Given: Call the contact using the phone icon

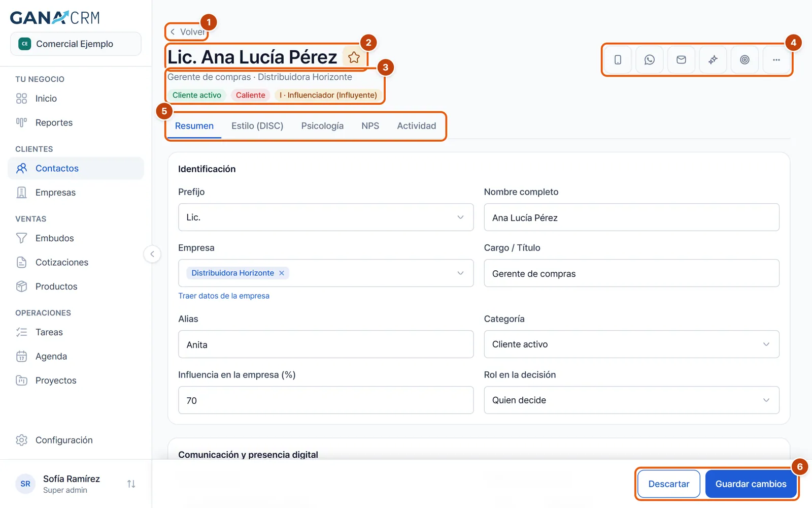Looking at the screenshot, I should tap(618, 60).
